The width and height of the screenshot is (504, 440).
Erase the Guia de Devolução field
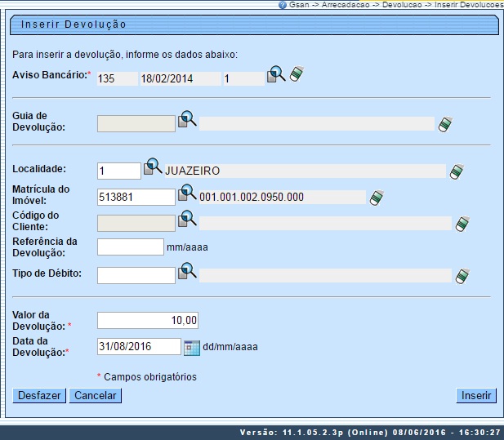pos(444,124)
